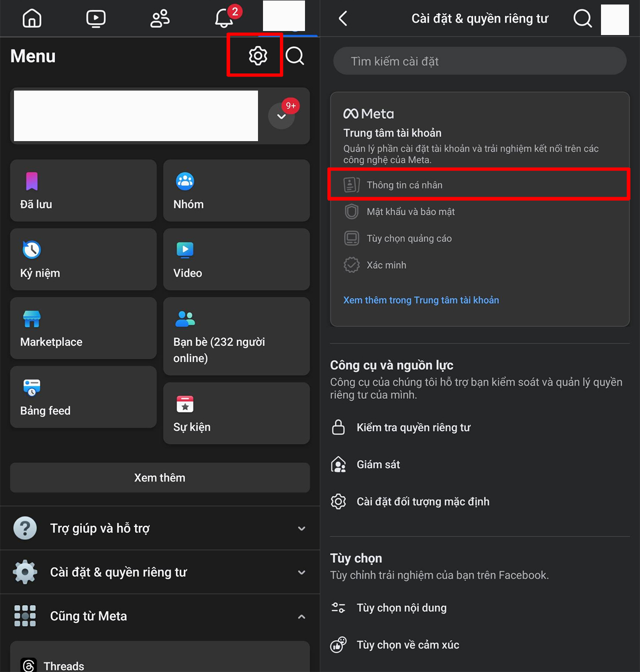This screenshot has height=672, width=640.
Task: Click the settings gear beside Menu
Action: point(258,56)
